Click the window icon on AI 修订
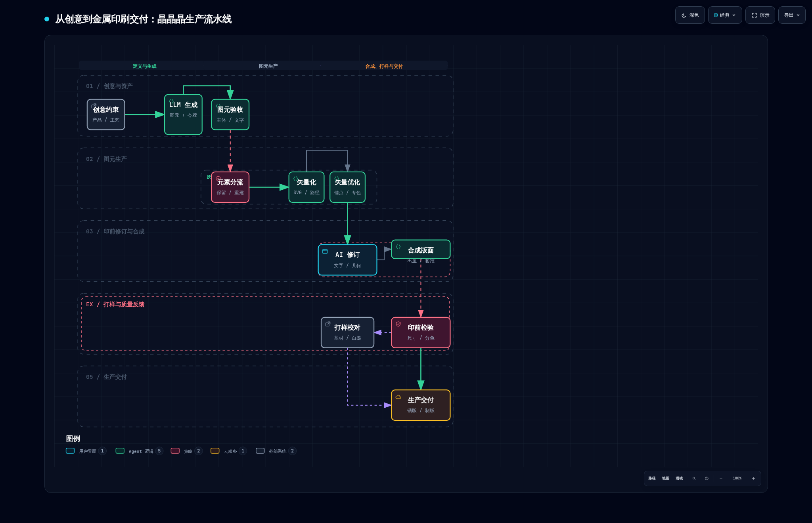 coord(325,251)
